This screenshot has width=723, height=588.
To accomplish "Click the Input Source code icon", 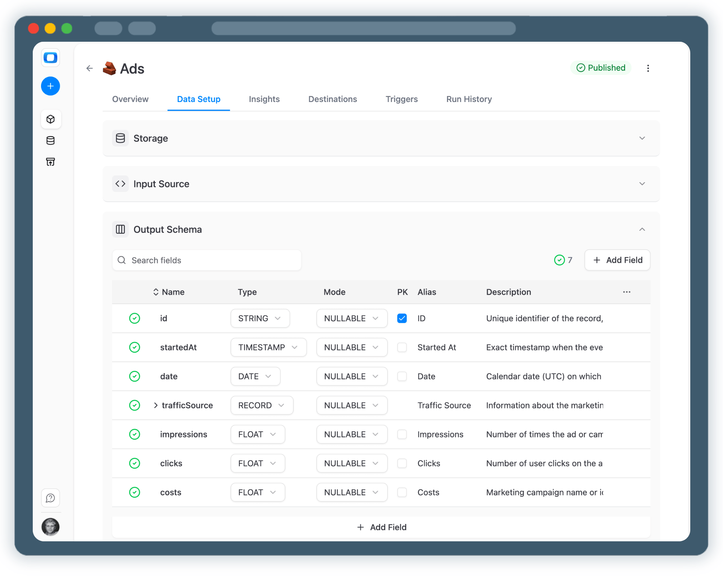I will point(120,184).
